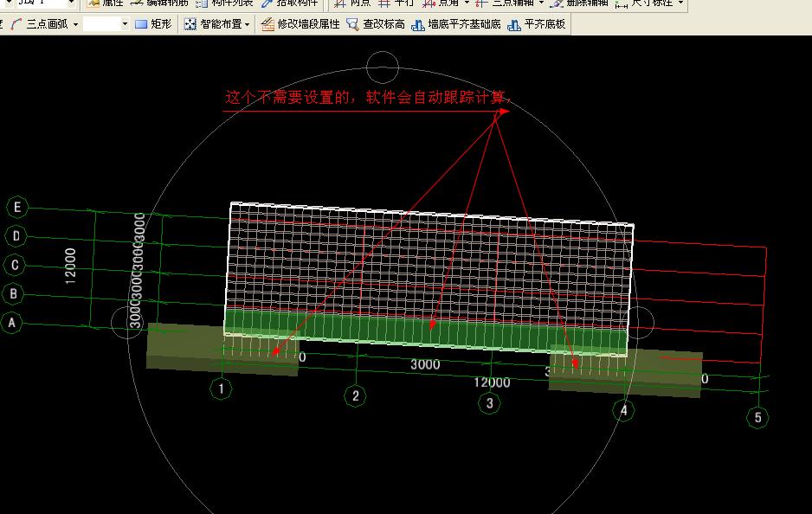The width and height of the screenshot is (812, 514).
Task: Select the rectangle (矩形) drawing tool icon
Action: [141, 24]
